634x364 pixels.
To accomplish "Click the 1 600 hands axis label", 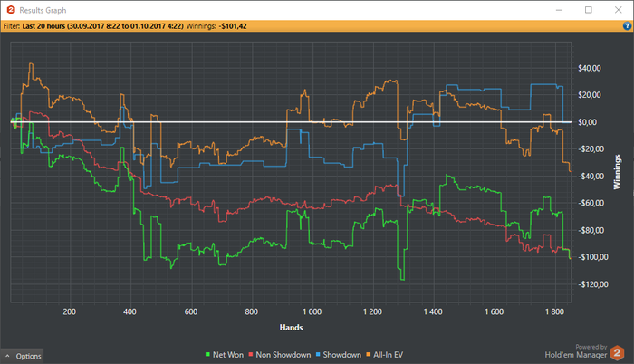I will (495, 311).
